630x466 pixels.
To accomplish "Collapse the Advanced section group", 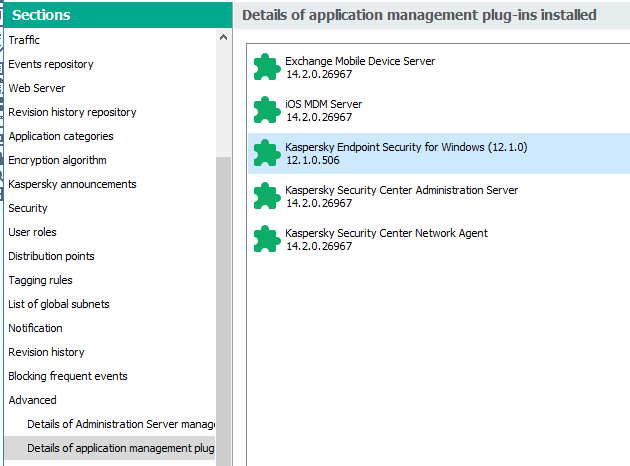I will [32, 400].
